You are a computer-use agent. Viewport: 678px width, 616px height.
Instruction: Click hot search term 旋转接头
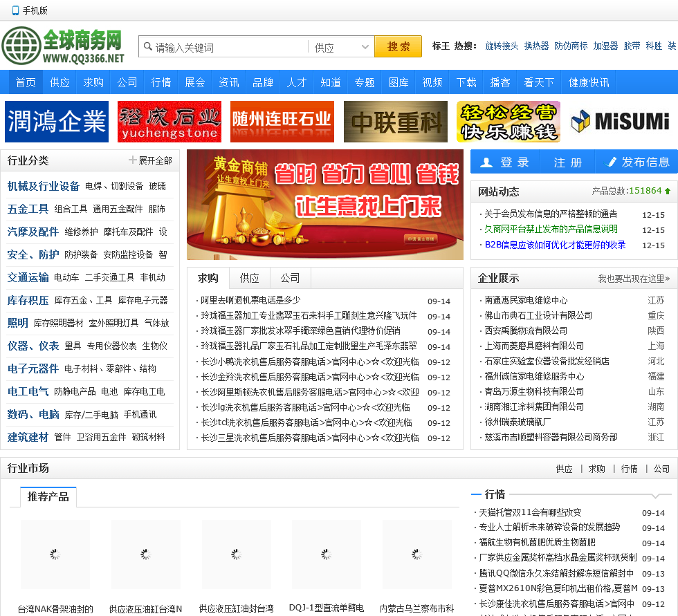[x=502, y=46]
